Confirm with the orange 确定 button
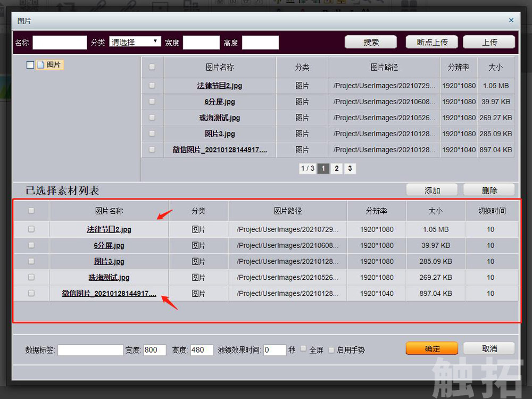This screenshot has width=532, height=399. point(432,348)
